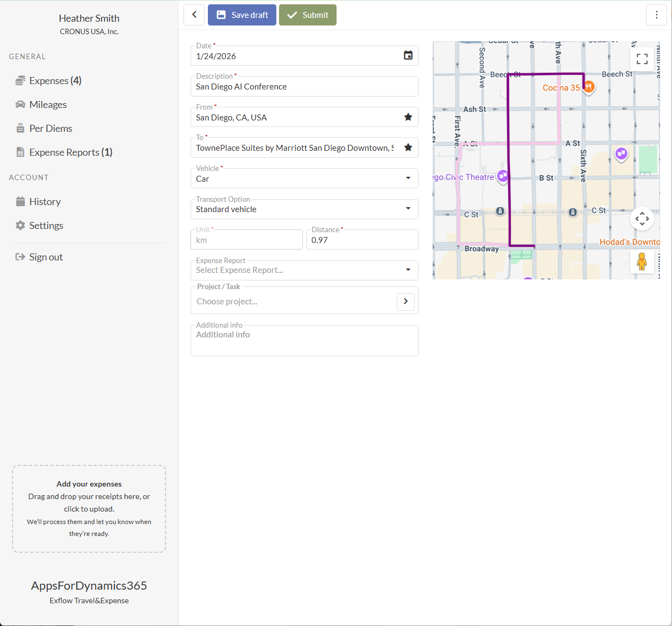Viewport: 672px width, 626px height.
Task: Switch map to fullscreen view
Action: pos(642,59)
